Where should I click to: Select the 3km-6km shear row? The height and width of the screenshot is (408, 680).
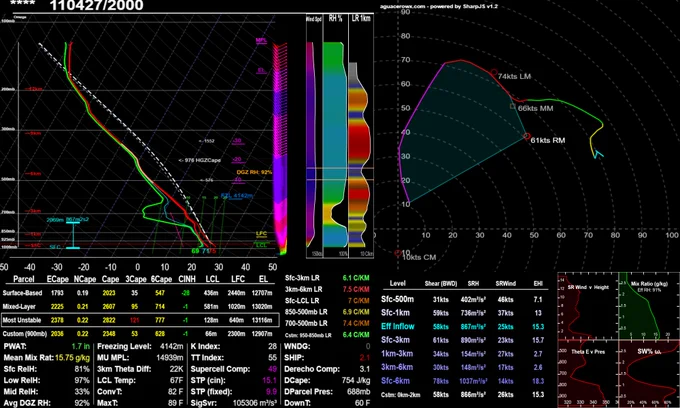click(463, 367)
